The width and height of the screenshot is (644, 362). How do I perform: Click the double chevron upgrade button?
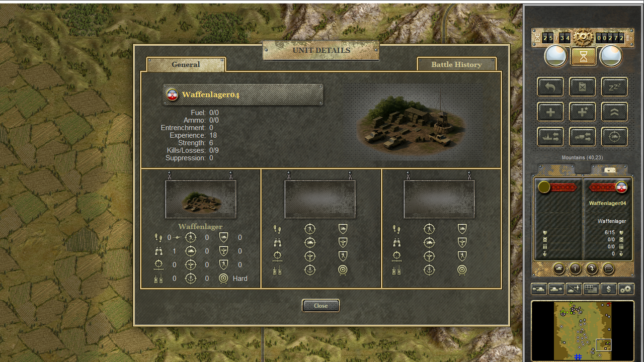click(x=614, y=112)
